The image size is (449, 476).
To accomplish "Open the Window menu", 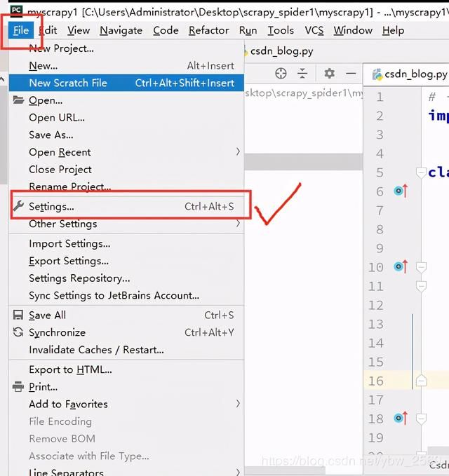I will (x=353, y=30).
